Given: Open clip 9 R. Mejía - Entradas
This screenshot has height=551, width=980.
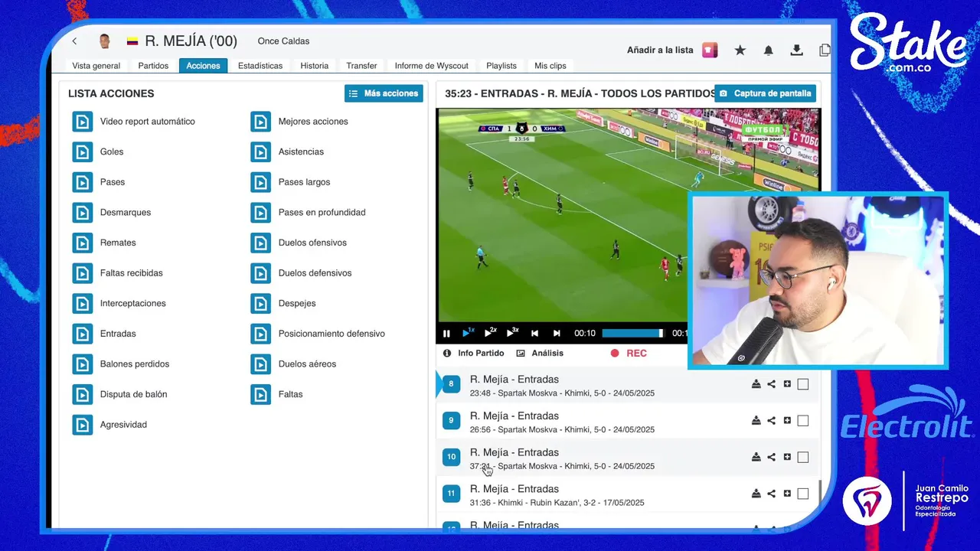Looking at the screenshot, I should click(514, 416).
